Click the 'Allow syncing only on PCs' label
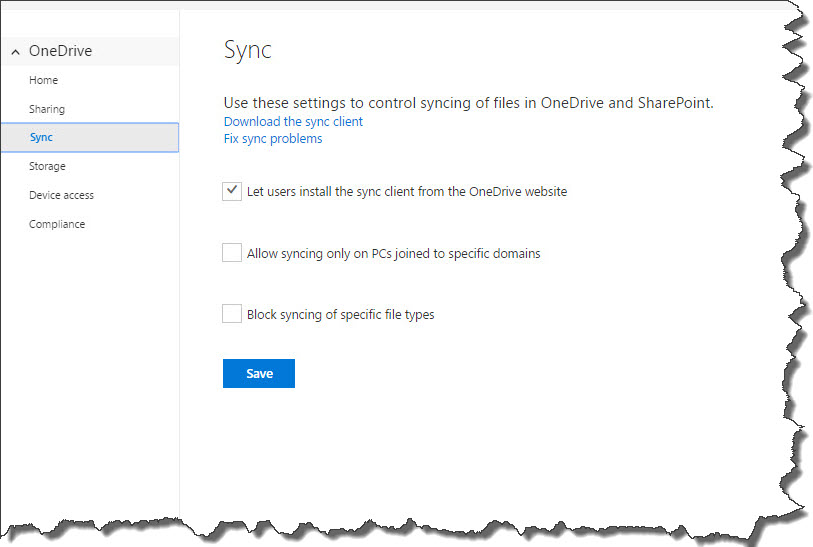Image resolution: width=813 pixels, height=547 pixels. click(x=393, y=254)
